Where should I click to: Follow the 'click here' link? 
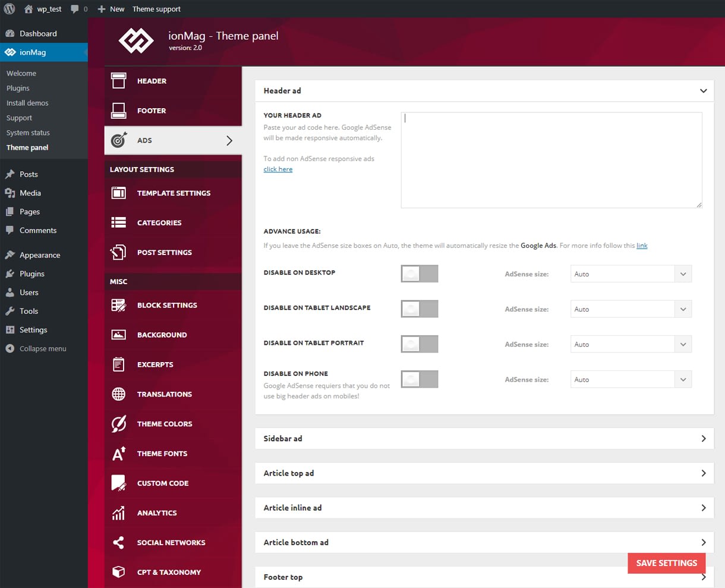[x=278, y=169]
